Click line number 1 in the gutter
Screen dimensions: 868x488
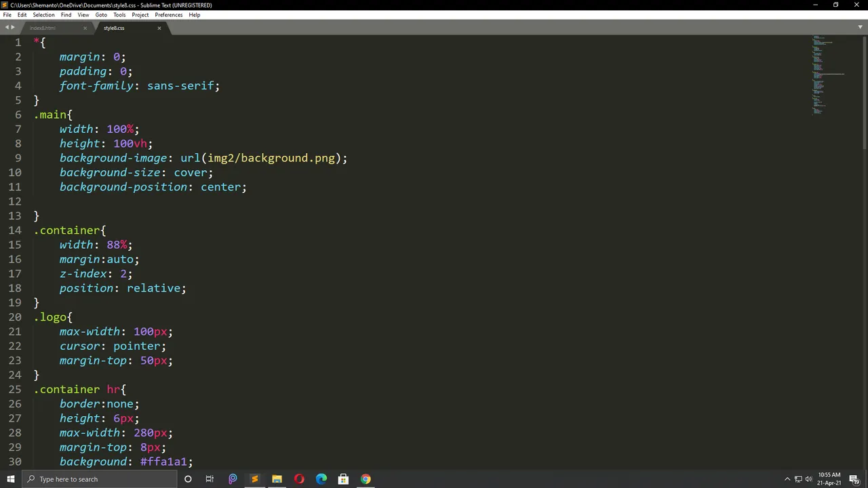[18, 42]
